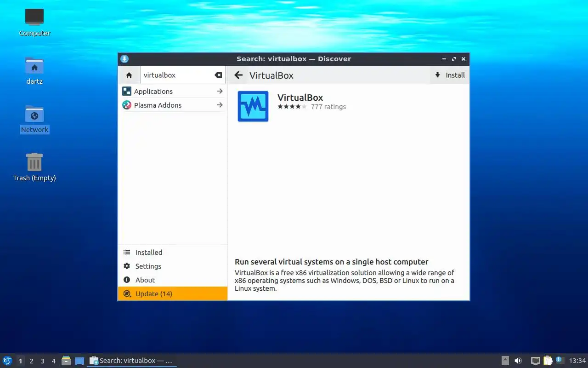
Task: Click the VirtualBox application icon
Action: [253, 106]
